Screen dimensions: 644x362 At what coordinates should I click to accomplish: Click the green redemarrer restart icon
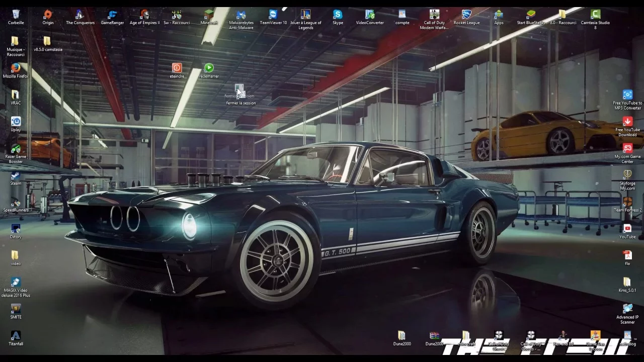pyautogui.click(x=209, y=67)
